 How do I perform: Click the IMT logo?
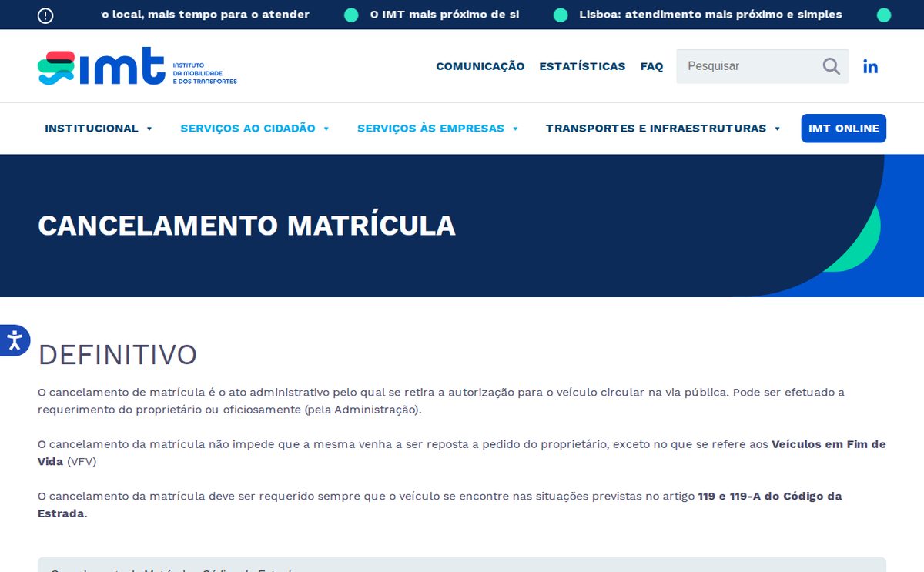(137, 66)
